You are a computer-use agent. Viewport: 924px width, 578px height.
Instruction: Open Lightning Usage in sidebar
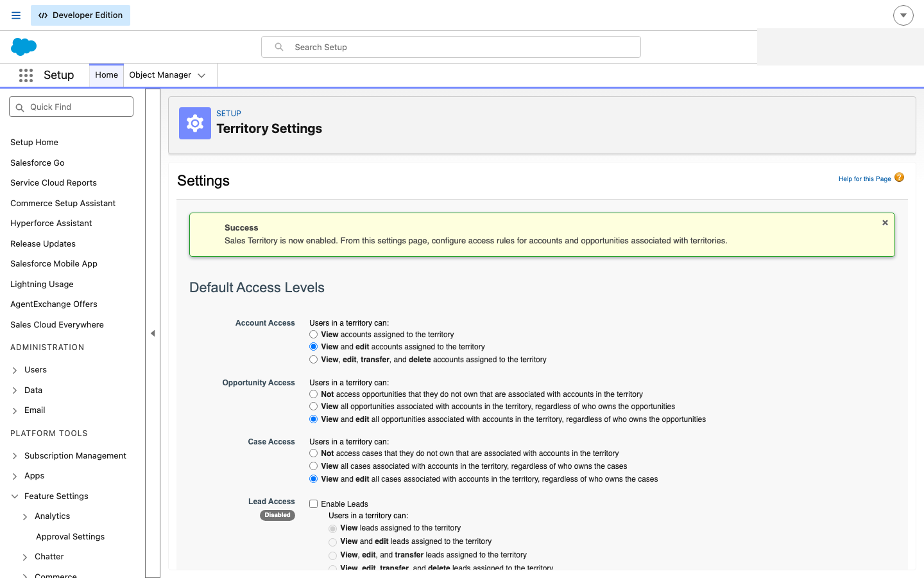coord(42,285)
